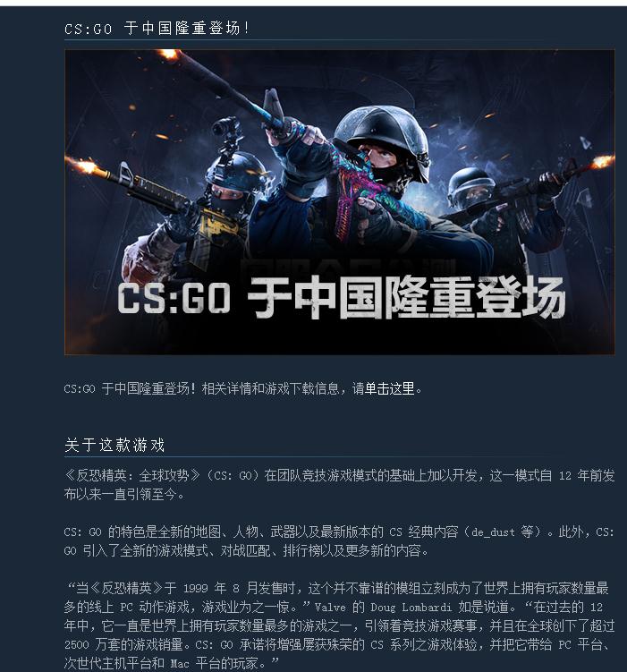Click the muzzle flash on the yellow rifle

pos(83,166)
